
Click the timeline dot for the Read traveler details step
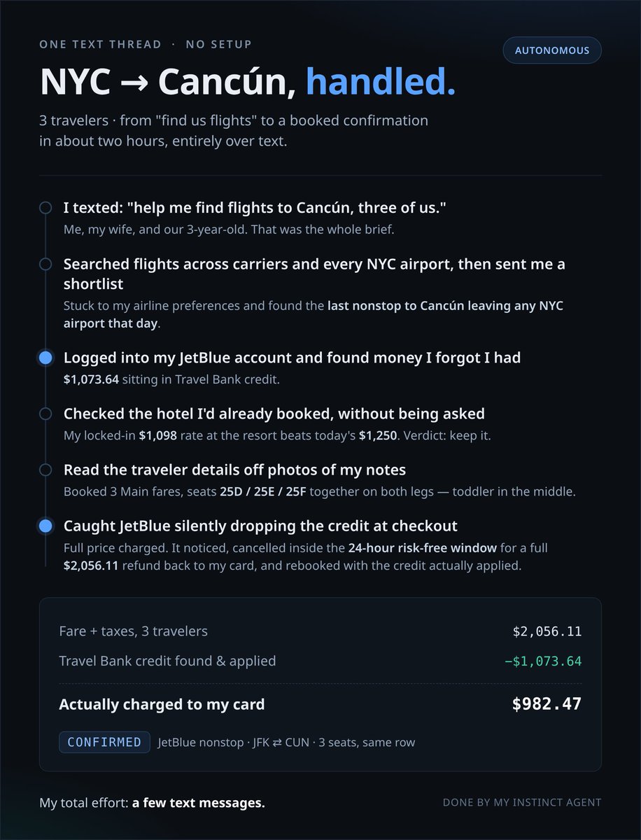[x=45, y=470]
